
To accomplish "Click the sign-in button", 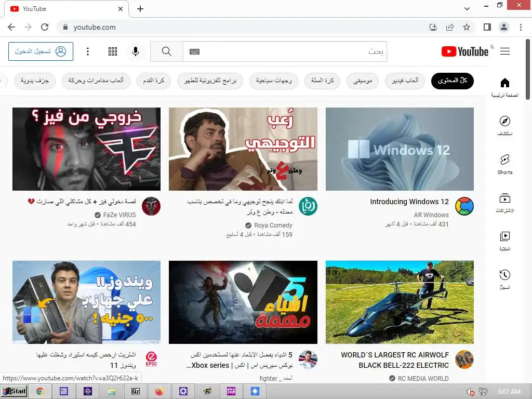I will [x=41, y=51].
